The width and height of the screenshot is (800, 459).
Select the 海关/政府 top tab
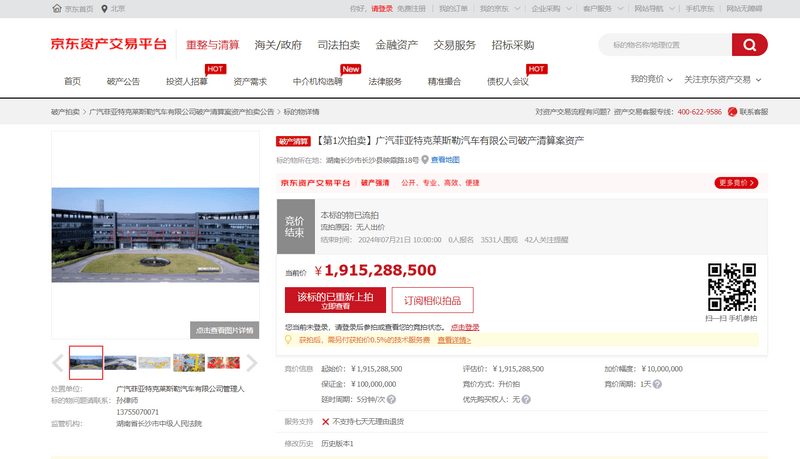pos(278,45)
